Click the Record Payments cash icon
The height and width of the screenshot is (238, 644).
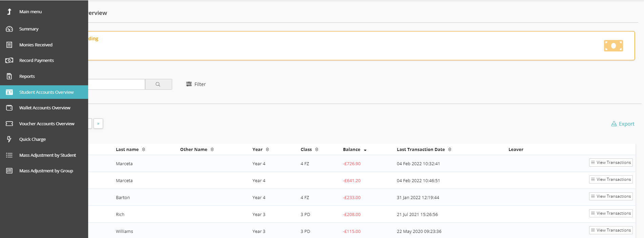tap(9, 60)
